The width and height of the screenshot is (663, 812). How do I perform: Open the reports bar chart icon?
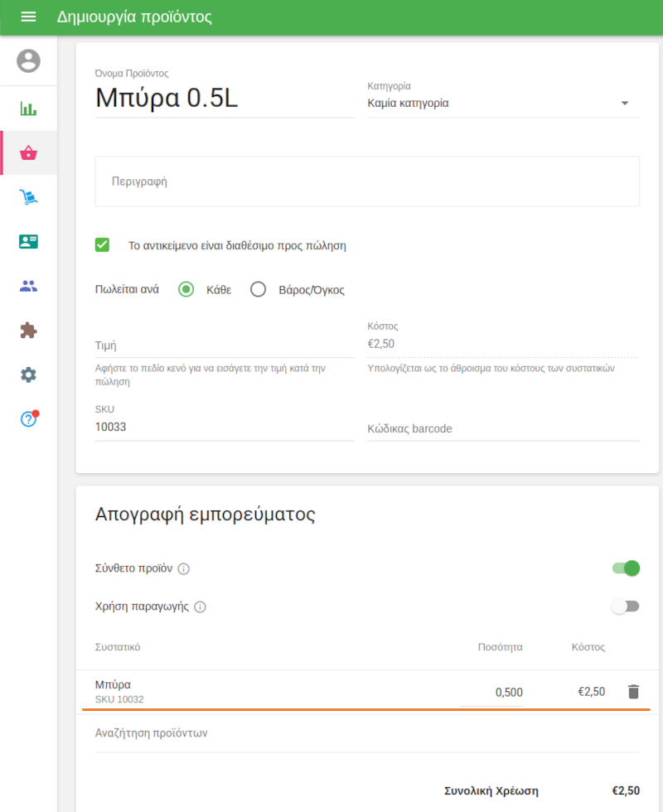coord(28,109)
